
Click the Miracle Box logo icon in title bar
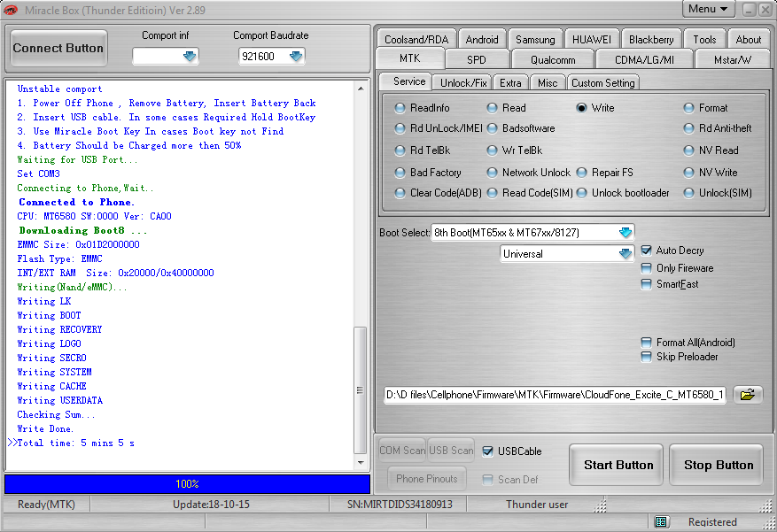[x=11, y=10]
